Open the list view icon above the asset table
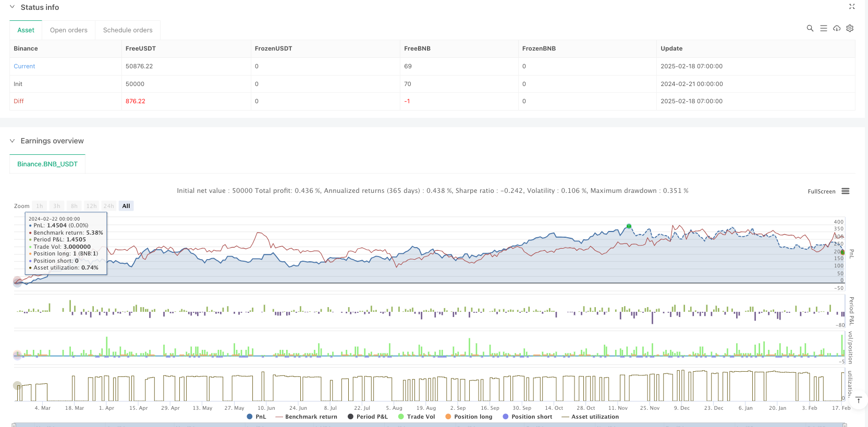Screen dimensions: 868x427 click(824, 28)
